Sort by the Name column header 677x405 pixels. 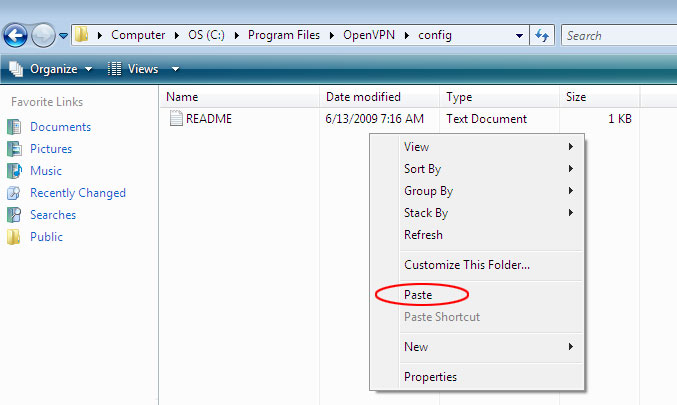pyautogui.click(x=239, y=97)
